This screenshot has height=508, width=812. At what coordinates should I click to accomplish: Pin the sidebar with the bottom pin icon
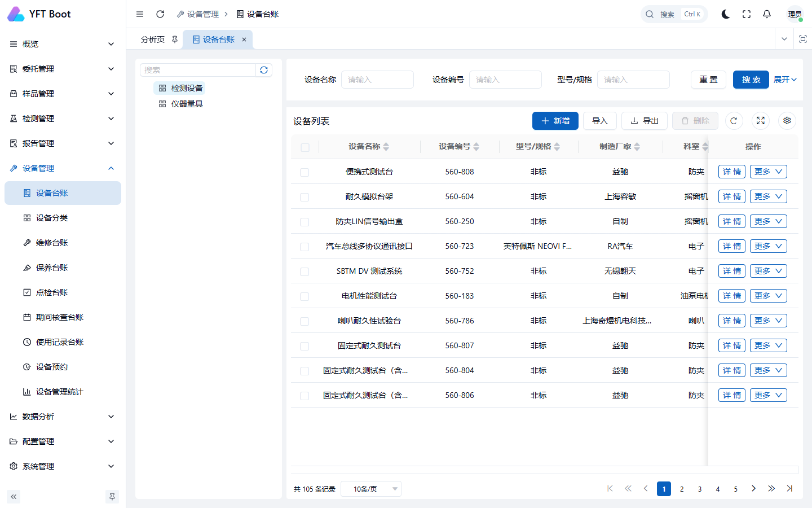(x=112, y=497)
